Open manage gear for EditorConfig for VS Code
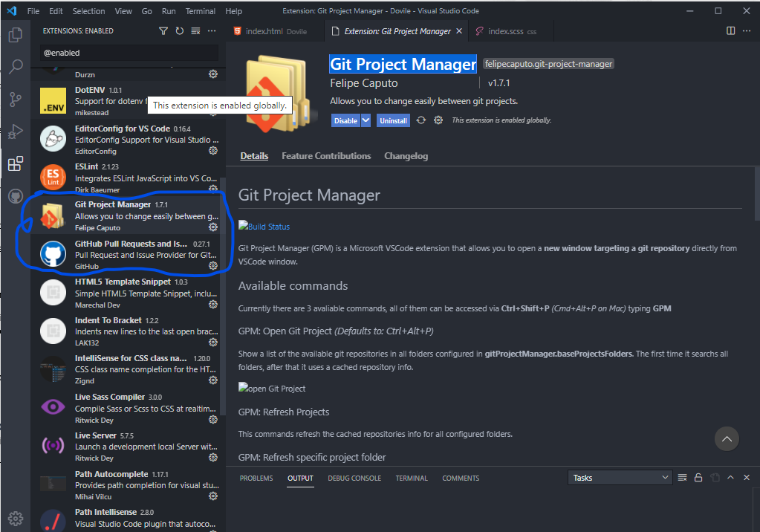The image size is (760, 532). [212, 150]
